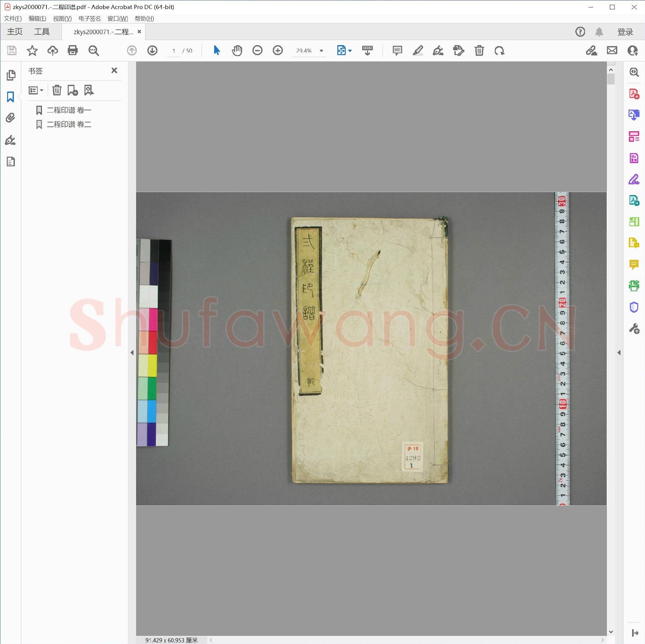Select the Highlight text tool
The height and width of the screenshot is (644, 645).
coord(418,51)
